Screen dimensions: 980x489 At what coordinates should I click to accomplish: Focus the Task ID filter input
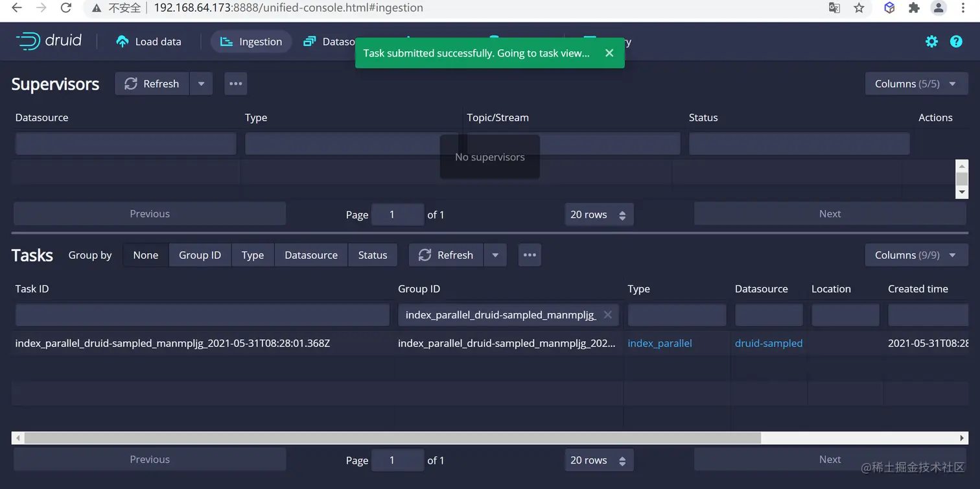pos(202,315)
